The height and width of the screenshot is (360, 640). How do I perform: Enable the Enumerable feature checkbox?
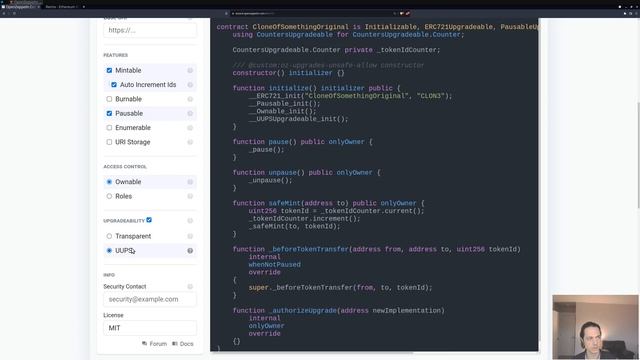109,127
